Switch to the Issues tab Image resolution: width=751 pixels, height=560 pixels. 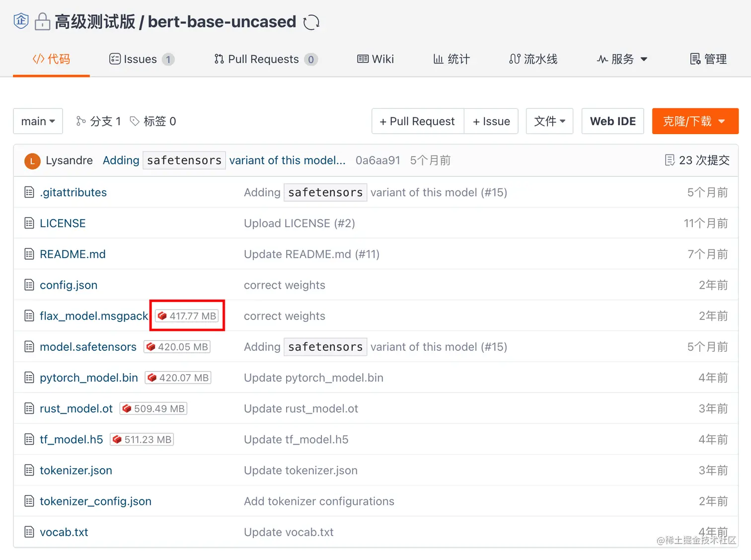(x=142, y=59)
